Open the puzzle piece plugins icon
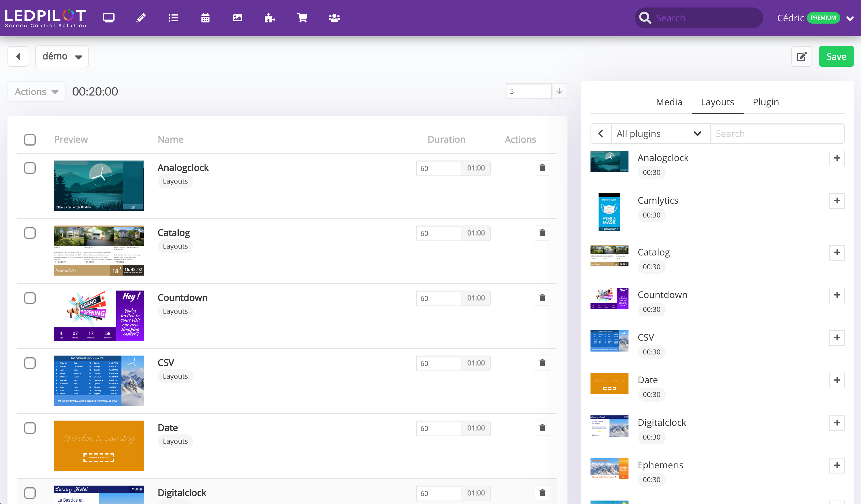 270,18
